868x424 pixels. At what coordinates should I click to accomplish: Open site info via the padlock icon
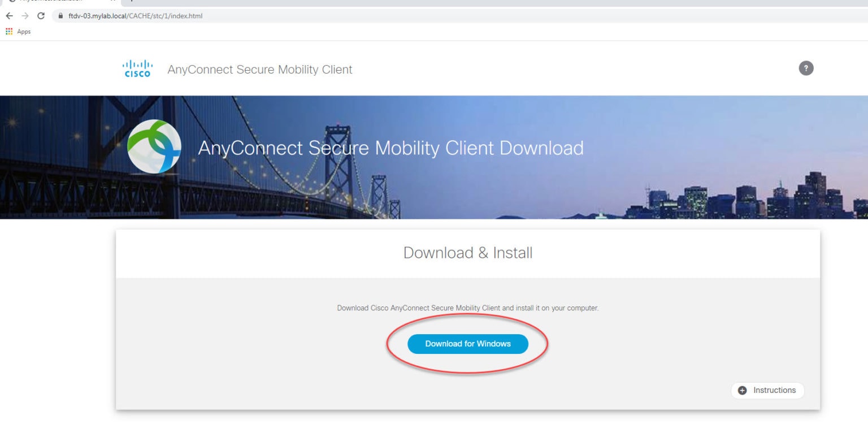coord(59,16)
